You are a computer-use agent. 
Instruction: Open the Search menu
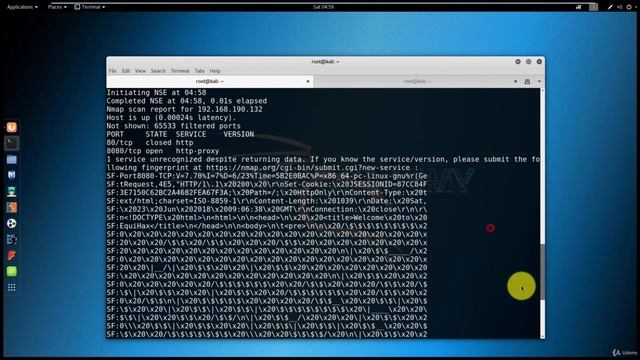(x=158, y=71)
